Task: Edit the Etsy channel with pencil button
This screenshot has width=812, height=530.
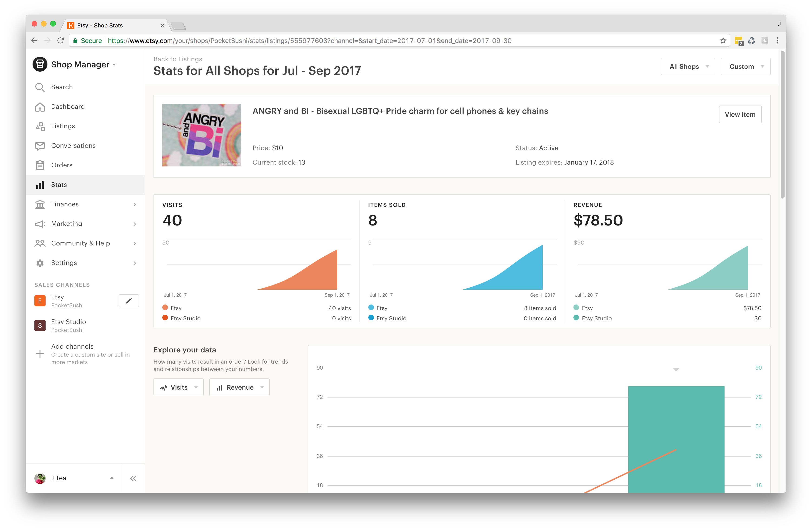Action: [x=129, y=301]
